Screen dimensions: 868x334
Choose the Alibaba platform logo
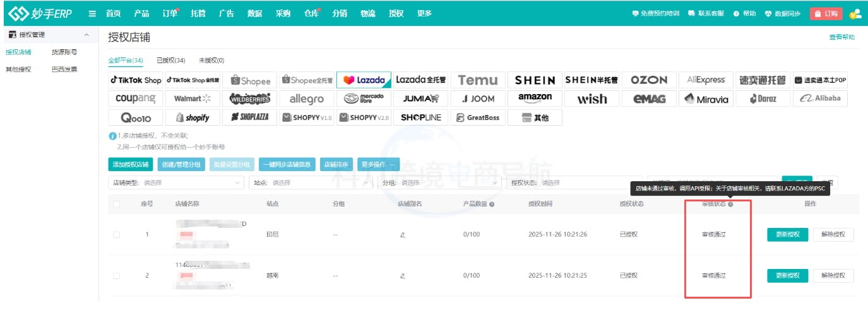pos(821,98)
